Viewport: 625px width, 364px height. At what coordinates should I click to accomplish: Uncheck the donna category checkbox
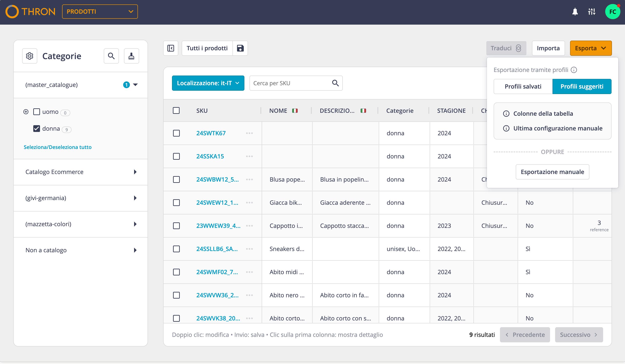point(36,128)
